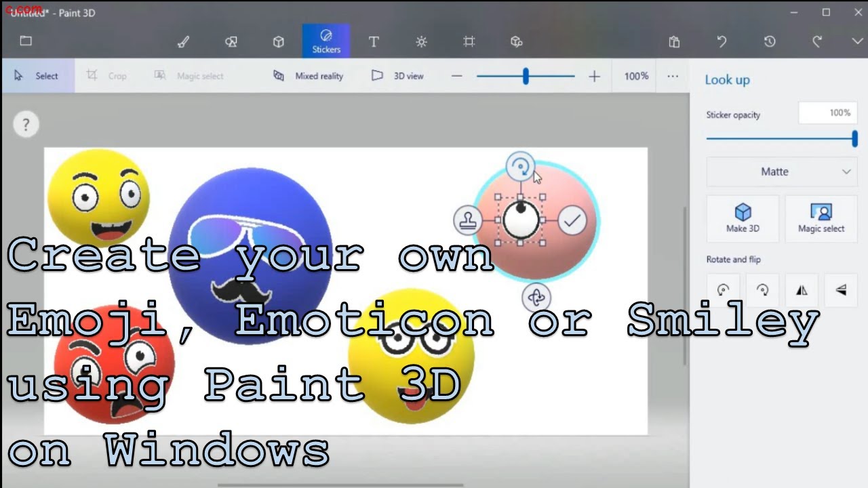Expand the top bar chevron

pyautogui.click(x=857, y=41)
